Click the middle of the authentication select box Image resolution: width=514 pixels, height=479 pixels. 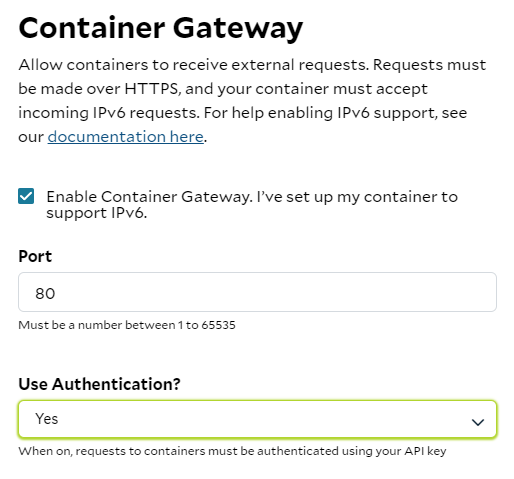257,419
